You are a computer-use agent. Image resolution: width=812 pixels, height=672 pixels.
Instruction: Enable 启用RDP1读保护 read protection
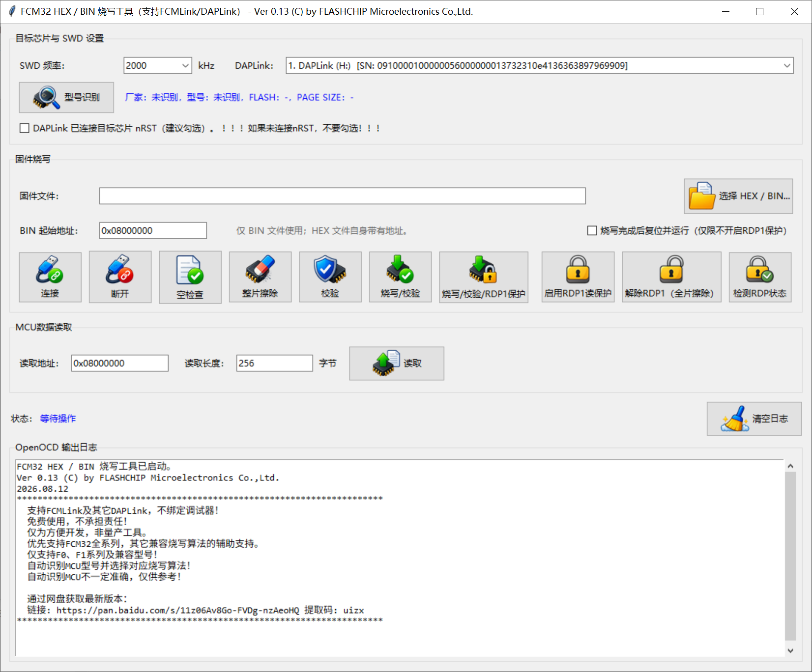click(578, 277)
